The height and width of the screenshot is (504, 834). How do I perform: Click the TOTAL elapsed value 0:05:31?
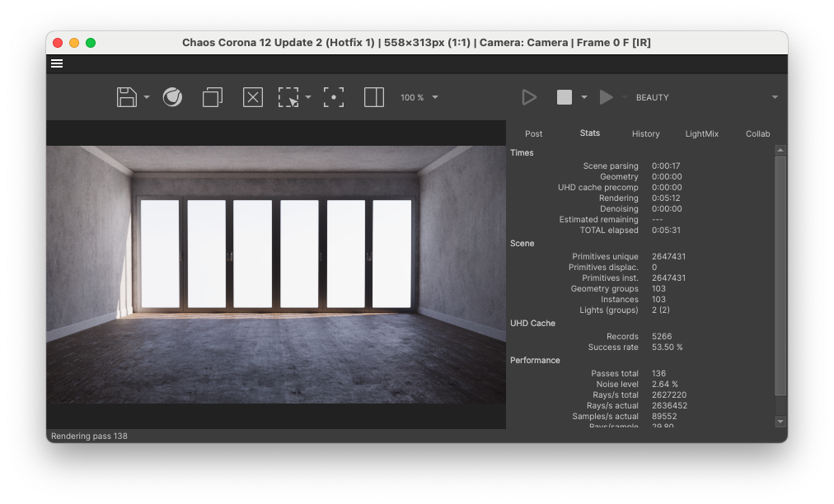pos(666,231)
